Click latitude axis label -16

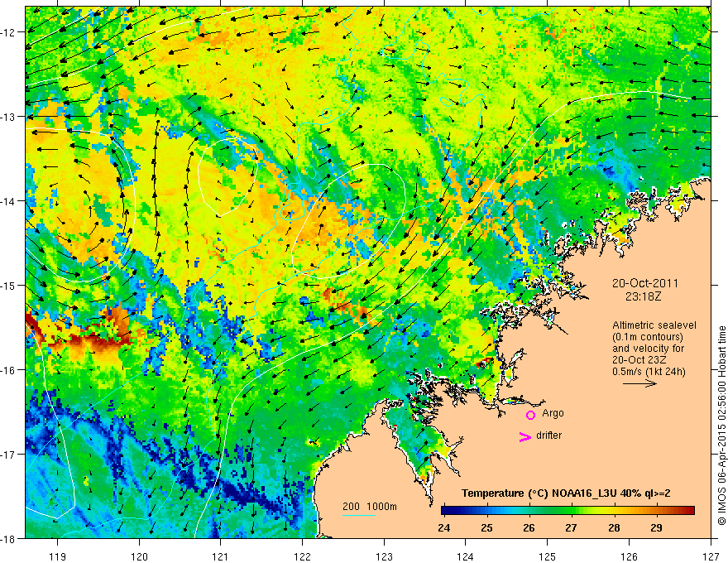coord(9,370)
